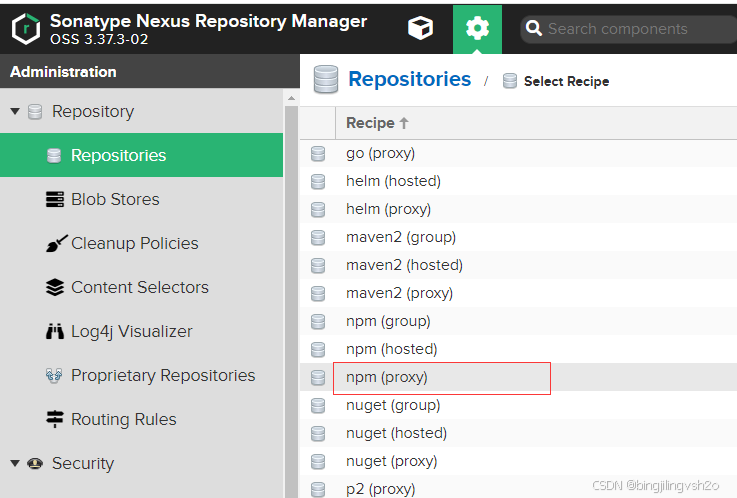Viewport: 737px width, 498px height.
Task: Click database icon beside maven2 (hosted)
Action: 318,265
